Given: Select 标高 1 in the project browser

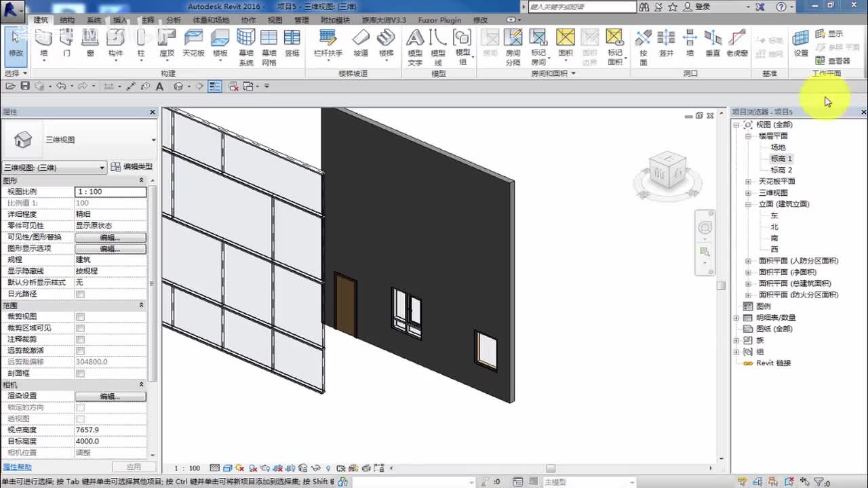Looking at the screenshot, I should (x=781, y=159).
